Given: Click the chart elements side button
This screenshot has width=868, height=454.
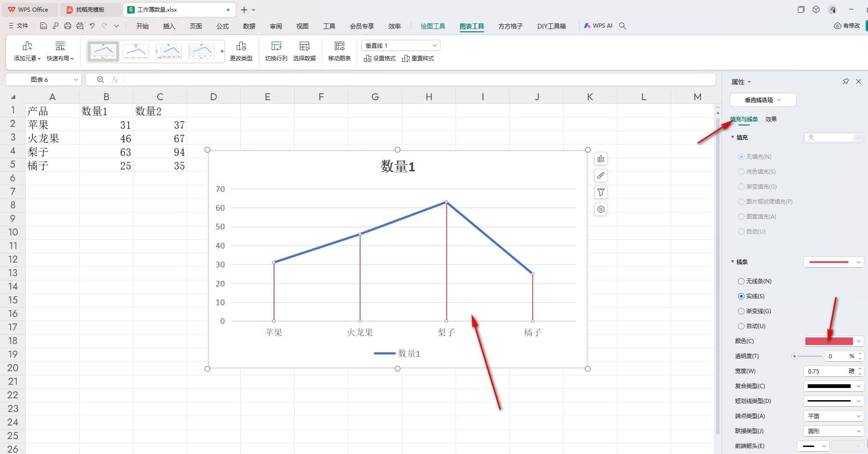Looking at the screenshot, I should pyautogui.click(x=601, y=159).
